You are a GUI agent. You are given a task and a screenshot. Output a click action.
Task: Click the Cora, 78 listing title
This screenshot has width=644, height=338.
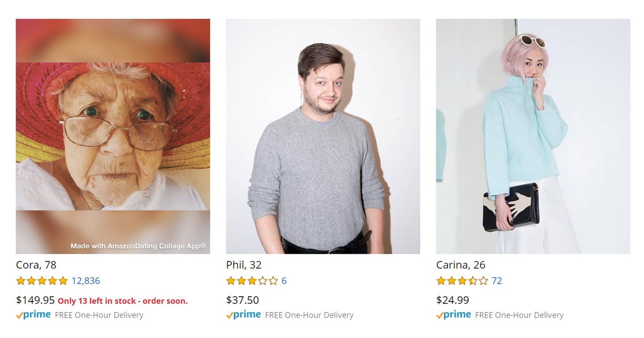pyautogui.click(x=36, y=265)
